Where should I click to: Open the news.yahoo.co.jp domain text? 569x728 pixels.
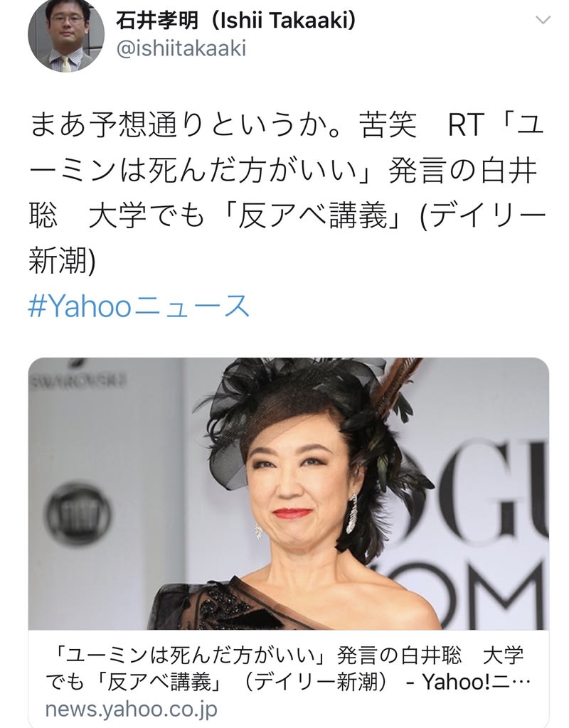point(132,710)
